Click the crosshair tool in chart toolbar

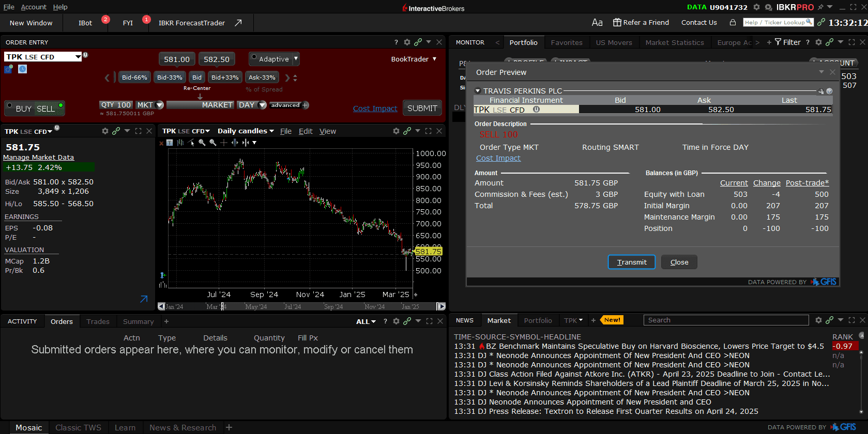pos(223,143)
